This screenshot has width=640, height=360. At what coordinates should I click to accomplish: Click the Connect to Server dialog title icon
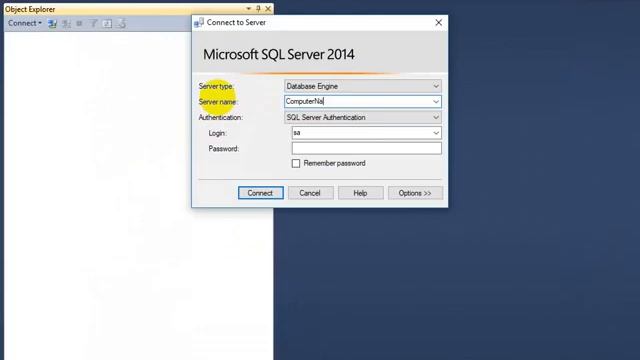pyautogui.click(x=199, y=22)
